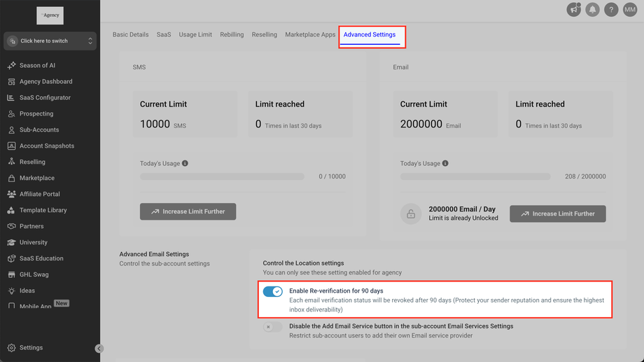Switch to the Rebilling tab
The height and width of the screenshot is (362, 644).
coord(232,34)
